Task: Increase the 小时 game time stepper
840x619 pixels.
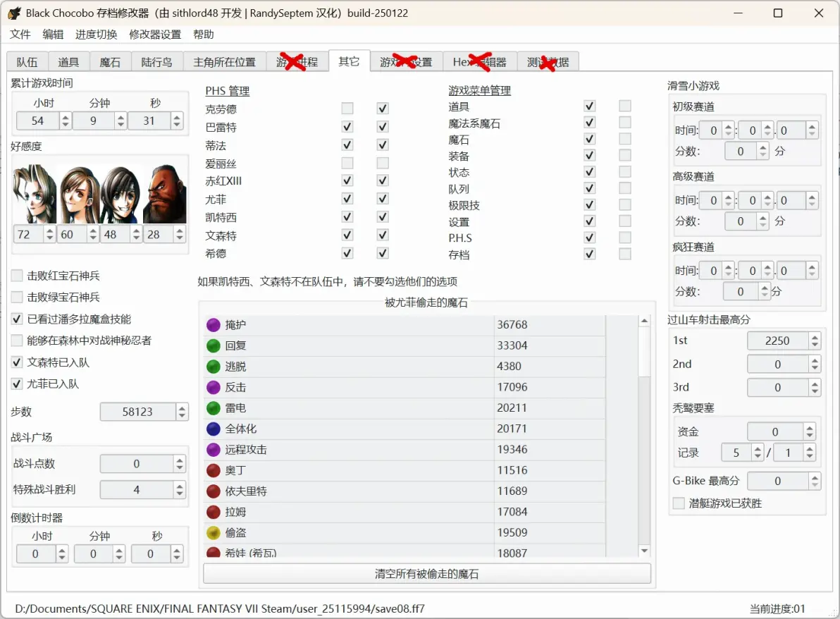Action: [x=66, y=117]
